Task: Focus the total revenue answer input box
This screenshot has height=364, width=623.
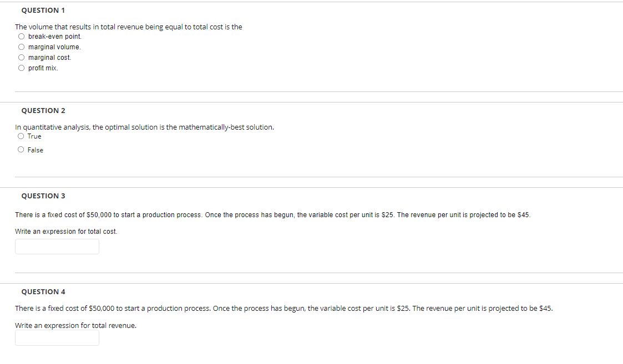Action: pyautogui.click(x=57, y=338)
